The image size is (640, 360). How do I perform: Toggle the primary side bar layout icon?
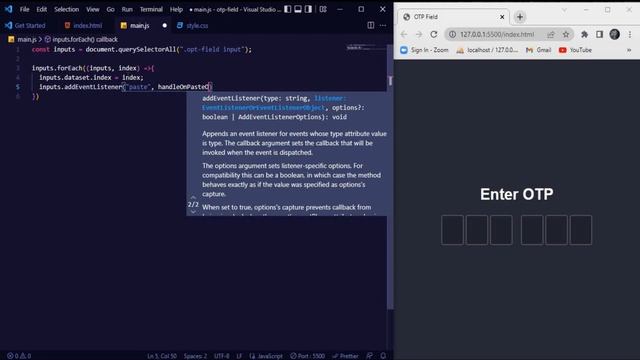[288, 9]
